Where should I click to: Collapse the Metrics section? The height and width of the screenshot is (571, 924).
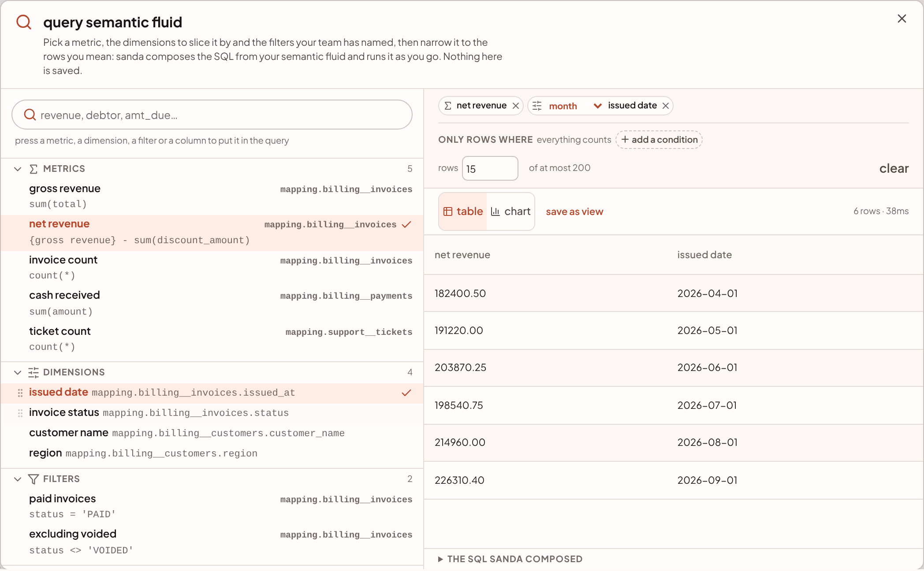[18, 169]
